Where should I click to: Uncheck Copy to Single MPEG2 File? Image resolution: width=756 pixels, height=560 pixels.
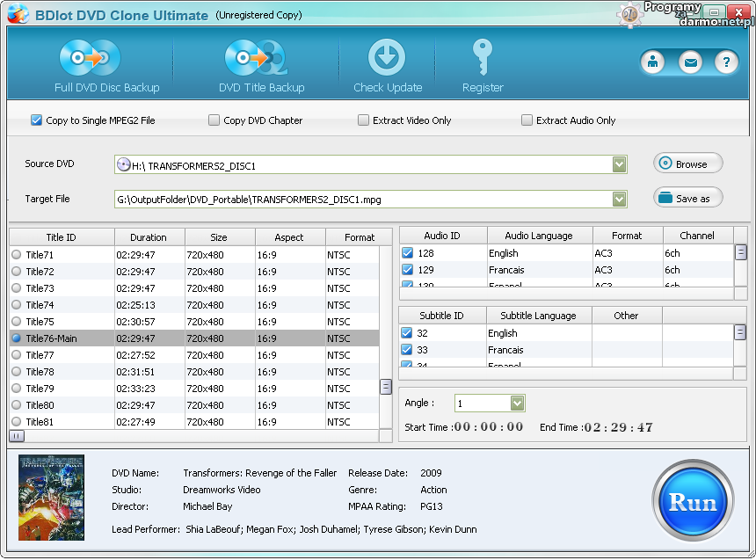click(37, 120)
